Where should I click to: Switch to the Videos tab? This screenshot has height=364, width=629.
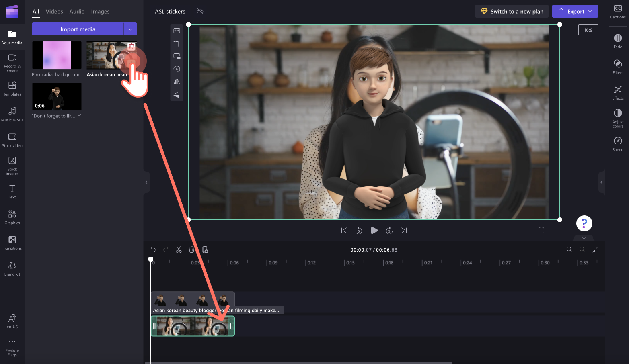(54, 11)
